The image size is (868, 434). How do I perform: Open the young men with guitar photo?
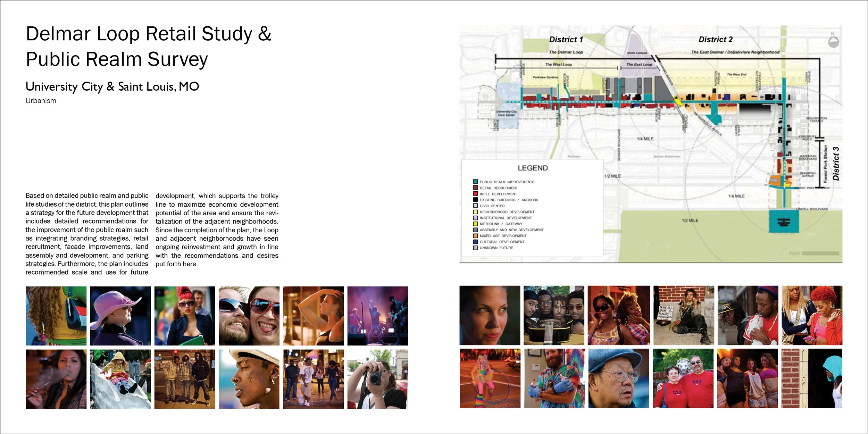[554, 316]
